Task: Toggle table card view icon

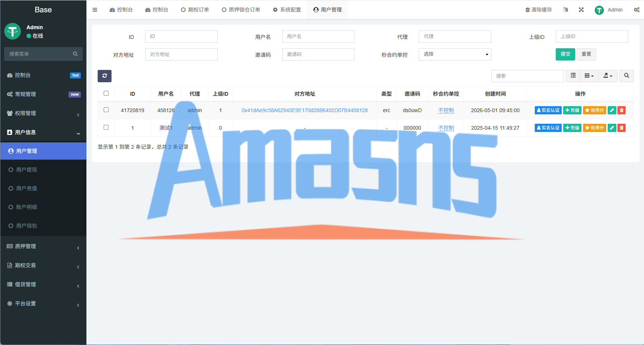Action: 573,76
